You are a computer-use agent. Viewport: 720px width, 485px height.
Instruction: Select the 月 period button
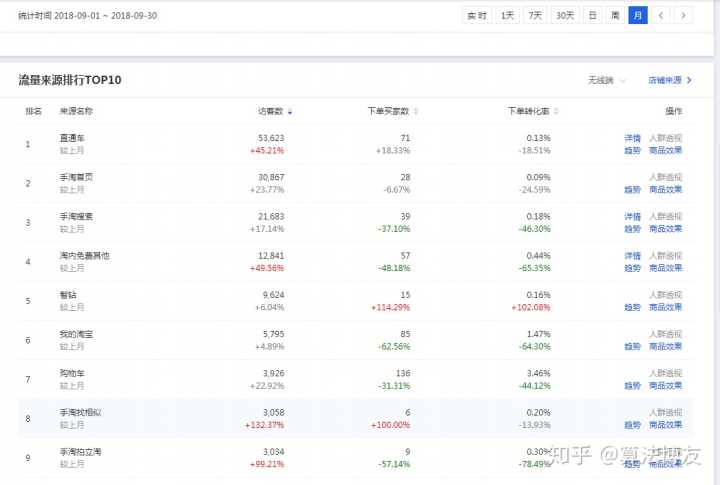click(x=638, y=15)
